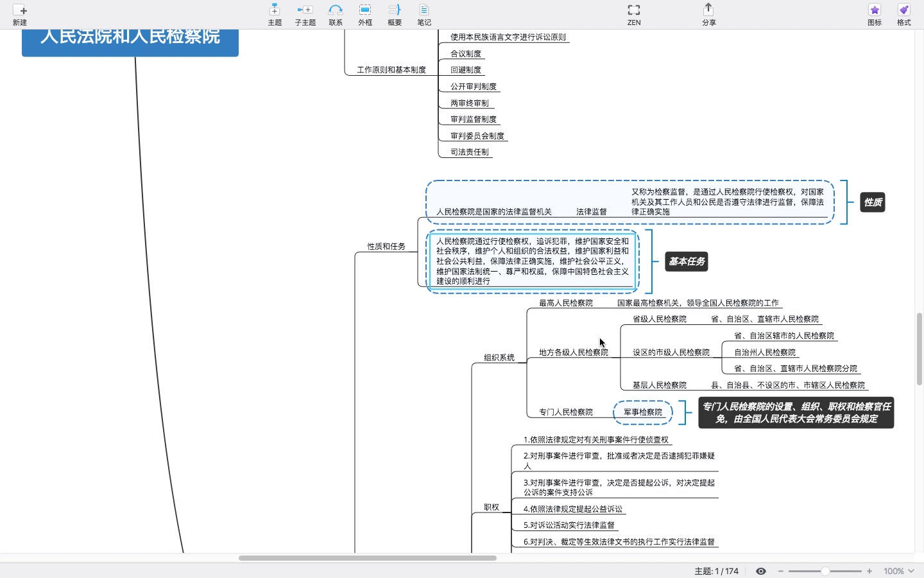Select the 性质 summary label

[x=873, y=202]
